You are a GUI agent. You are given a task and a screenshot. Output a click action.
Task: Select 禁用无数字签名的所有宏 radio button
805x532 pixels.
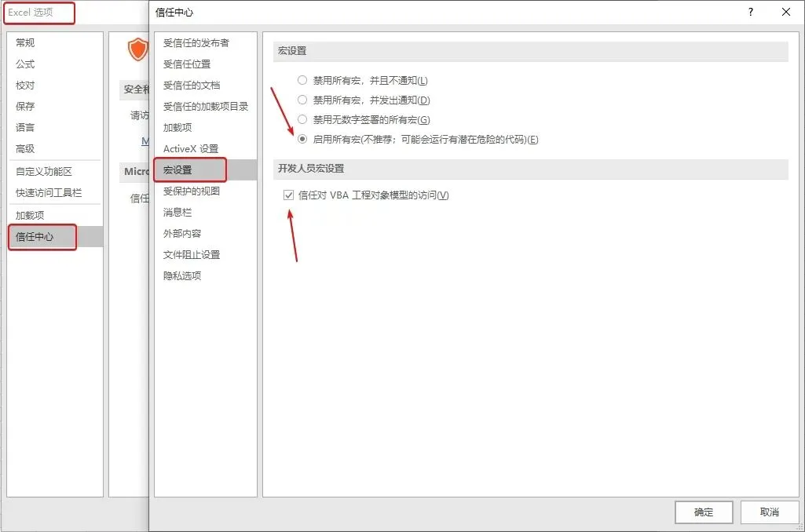[302, 119]
